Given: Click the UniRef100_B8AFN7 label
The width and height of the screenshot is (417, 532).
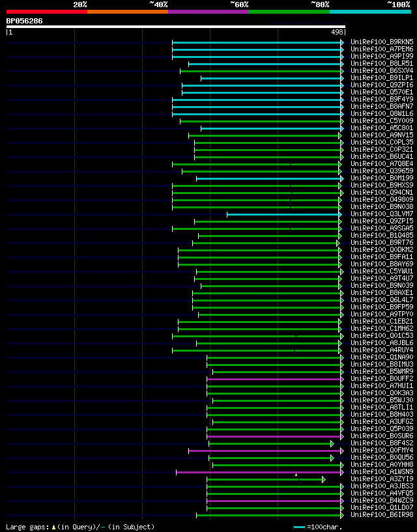Looking at the screenshot, I should tap(382, 107).
